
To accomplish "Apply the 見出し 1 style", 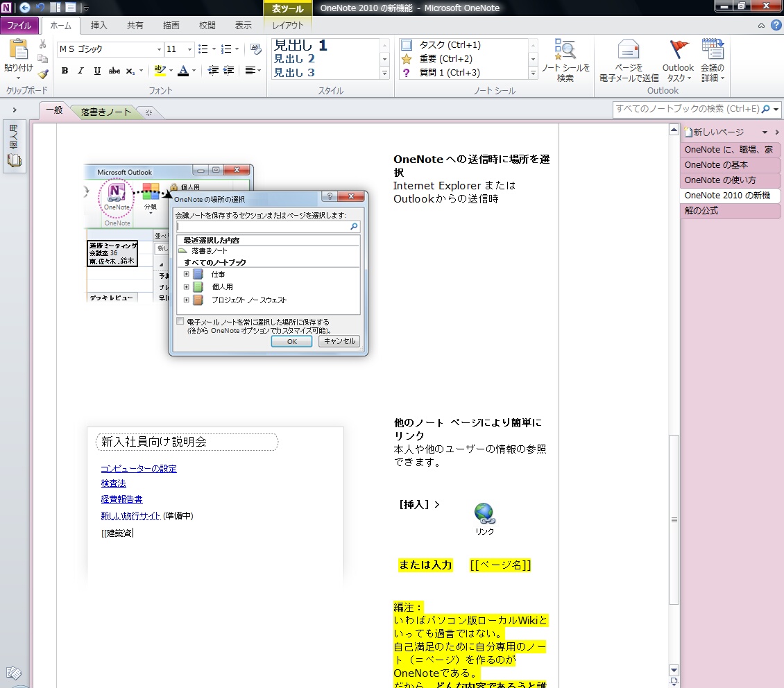I will coord(300,46).
